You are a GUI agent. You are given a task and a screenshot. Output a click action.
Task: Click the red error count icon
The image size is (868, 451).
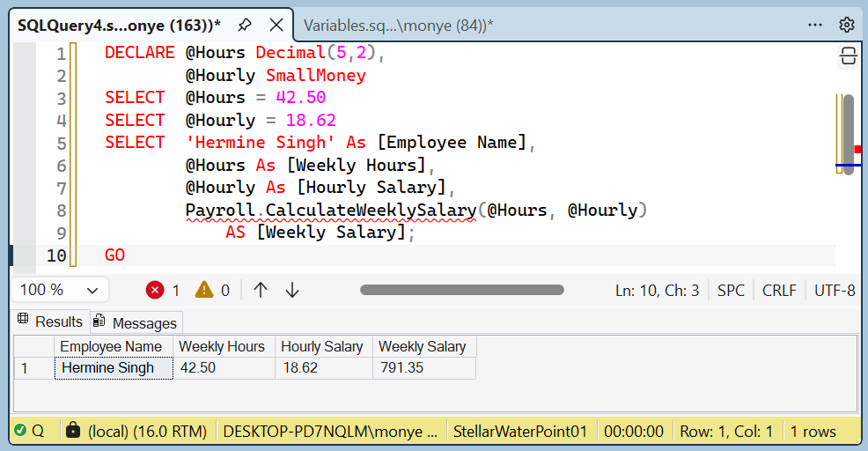pyautogui.click(x=154, y=290)
